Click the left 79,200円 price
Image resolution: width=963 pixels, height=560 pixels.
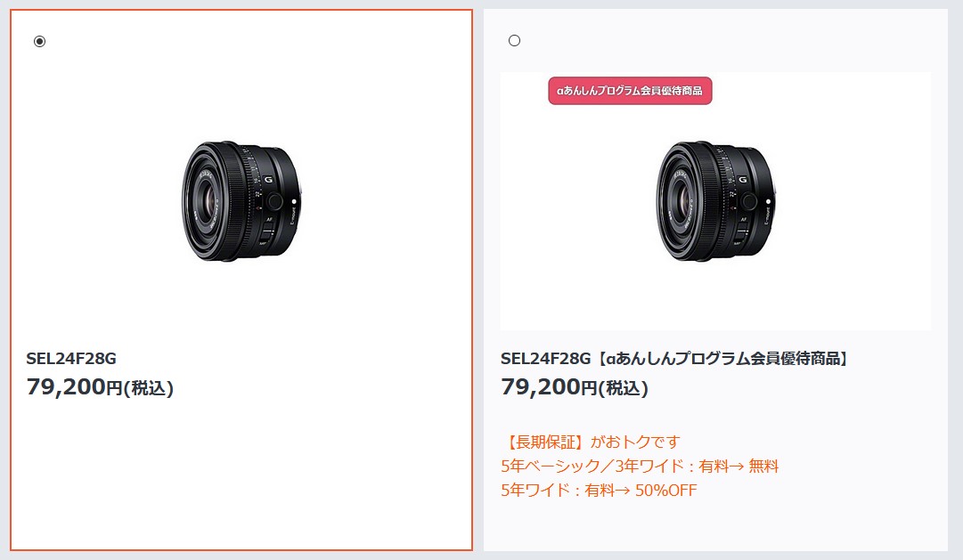tap(100, 387)
